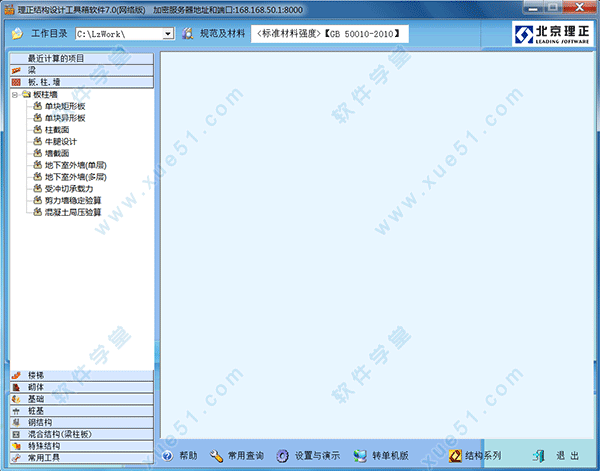This screenshot has height=471, width=600.
Task: Open 单块矩形板 calculation
Action: (x=65, y=106)
